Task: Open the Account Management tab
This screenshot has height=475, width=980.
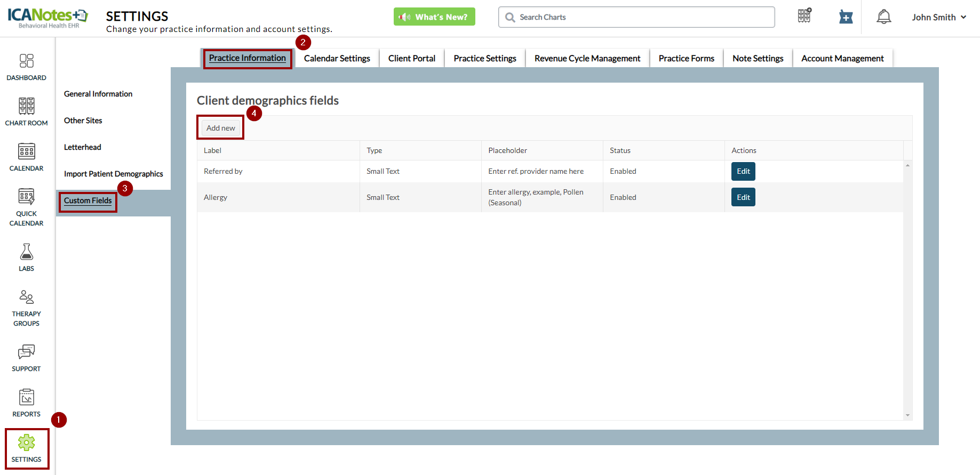Action: coord(842,58)
